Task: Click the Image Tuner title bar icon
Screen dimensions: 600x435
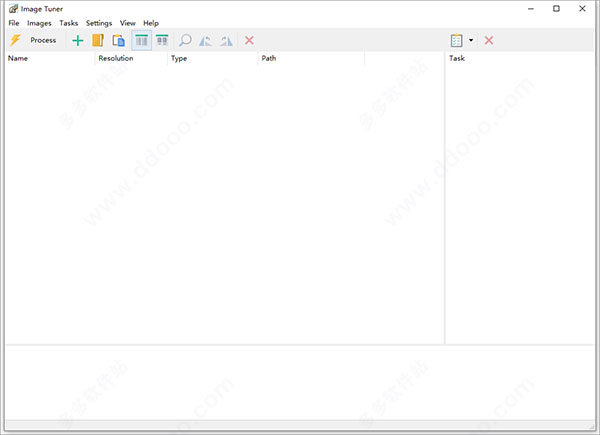Action: [13, 8]
